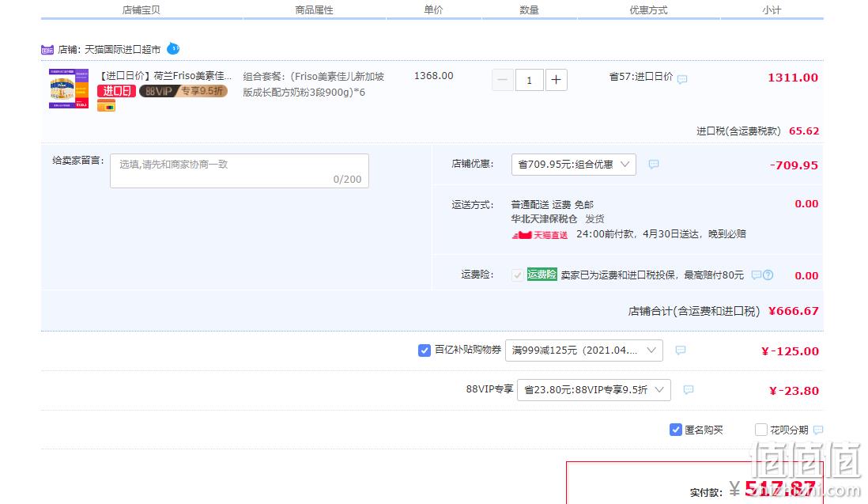Click the green 运费险 tag
The height and width of the screenshot is (504, 868).
542,274
